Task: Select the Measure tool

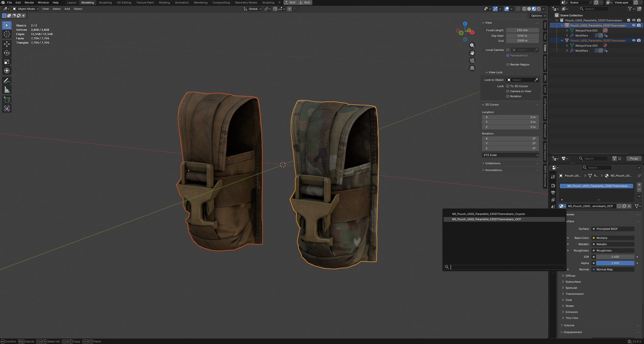Action: coord(7,90)
